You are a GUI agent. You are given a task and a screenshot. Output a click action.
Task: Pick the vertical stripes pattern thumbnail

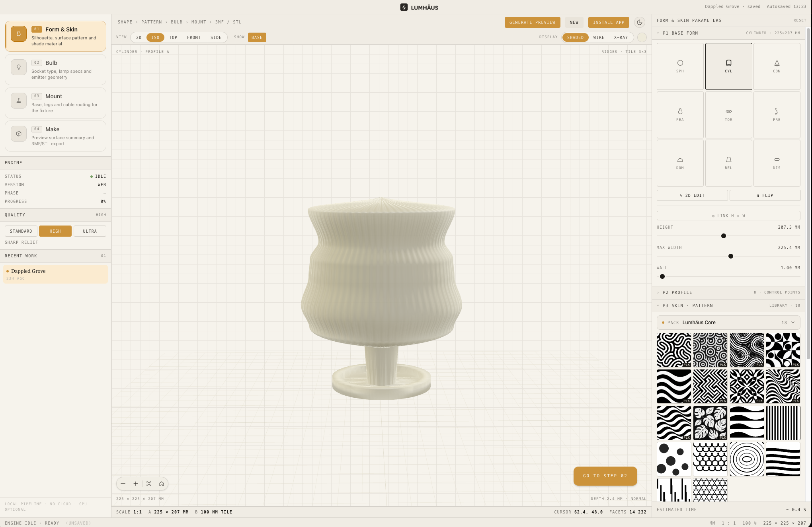point(783,423)
